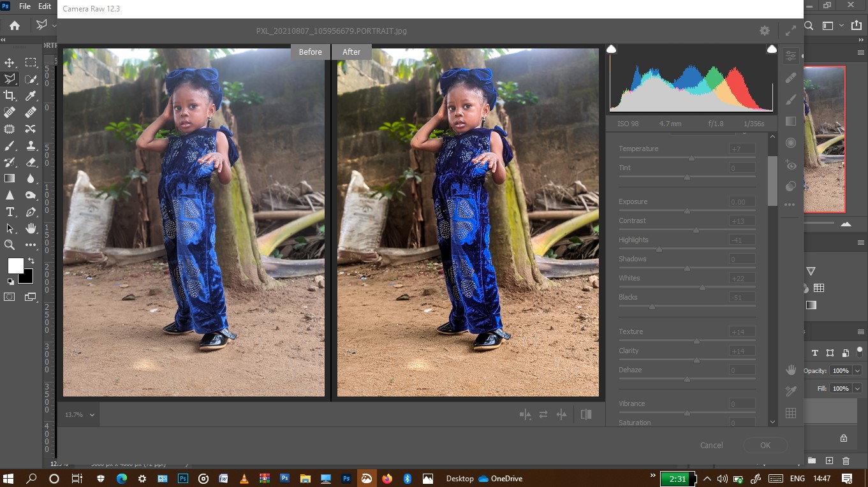
Task: Switch to the Before view tab
Action: coord(311,52)
